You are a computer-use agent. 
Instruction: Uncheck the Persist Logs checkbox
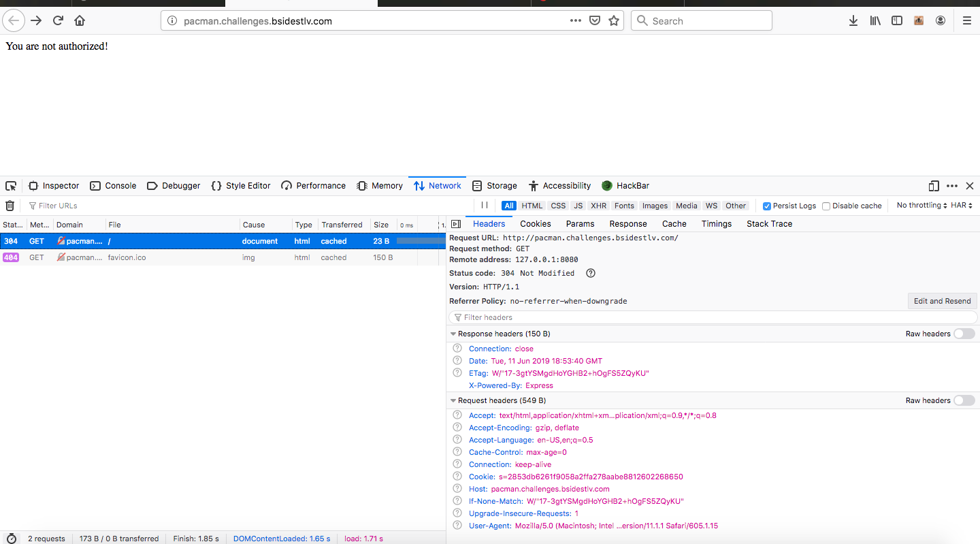(767, 206)
